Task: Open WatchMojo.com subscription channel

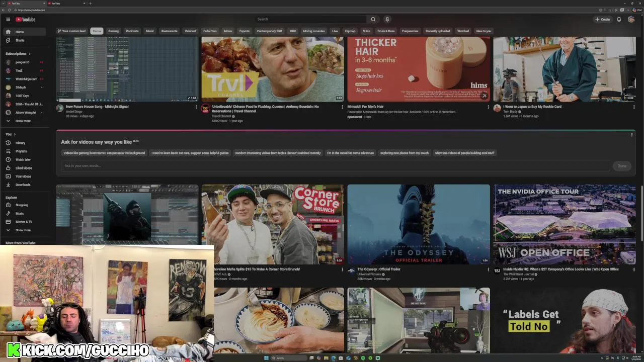Action: (24, 79)
